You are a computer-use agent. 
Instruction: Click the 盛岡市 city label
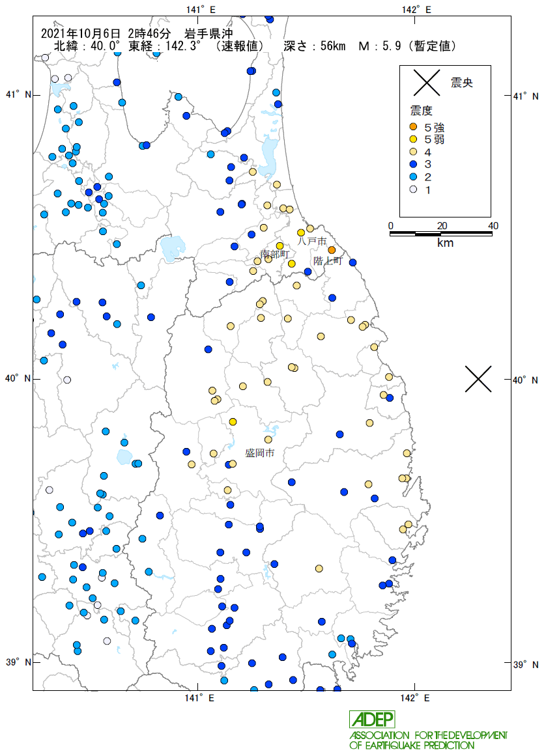point(260,453)
